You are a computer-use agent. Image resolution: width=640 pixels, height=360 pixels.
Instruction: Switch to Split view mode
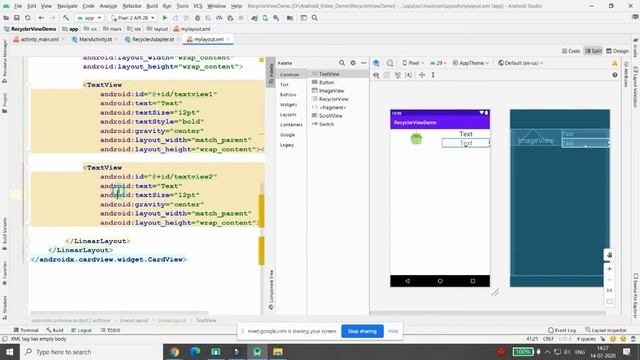point(593,51)
